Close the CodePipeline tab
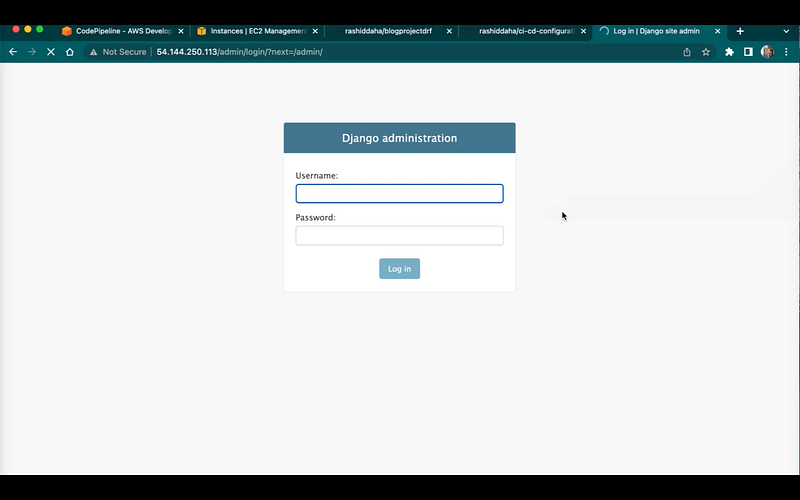800x500 pixels. pos(181,31)
